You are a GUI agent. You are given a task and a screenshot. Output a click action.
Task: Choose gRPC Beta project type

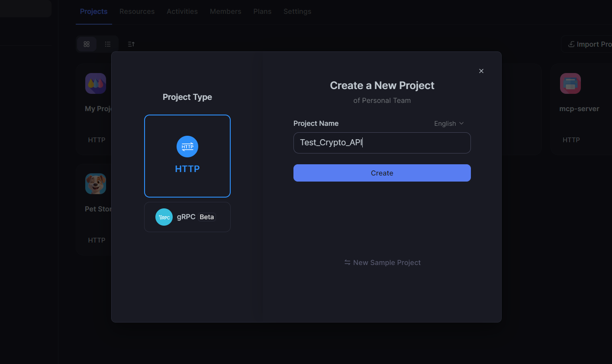(187, 217)
